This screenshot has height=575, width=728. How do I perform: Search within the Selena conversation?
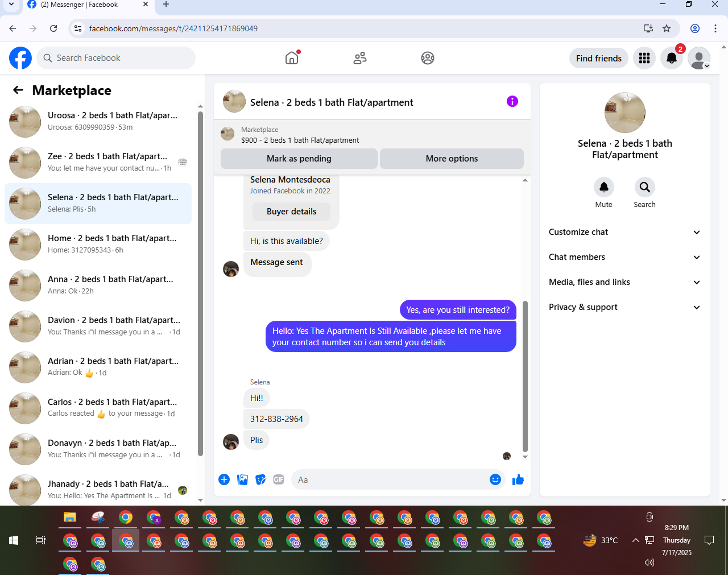(x=645, y=187)
